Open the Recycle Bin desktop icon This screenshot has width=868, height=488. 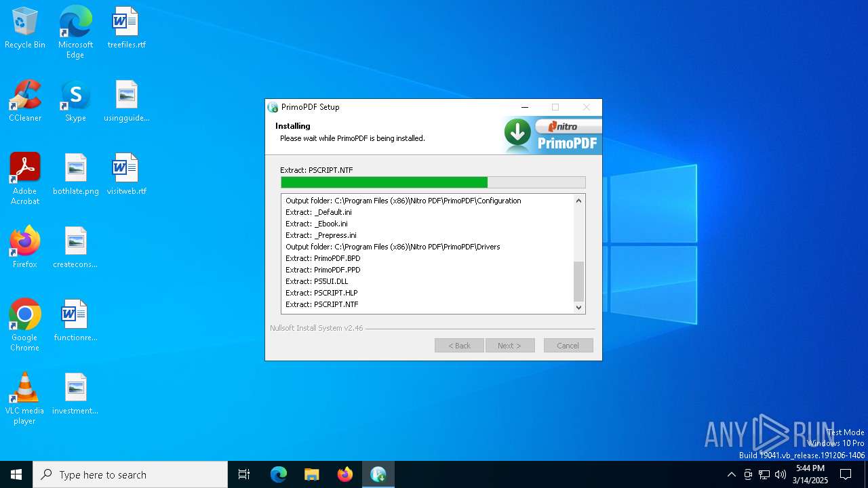tap(25, 28)
